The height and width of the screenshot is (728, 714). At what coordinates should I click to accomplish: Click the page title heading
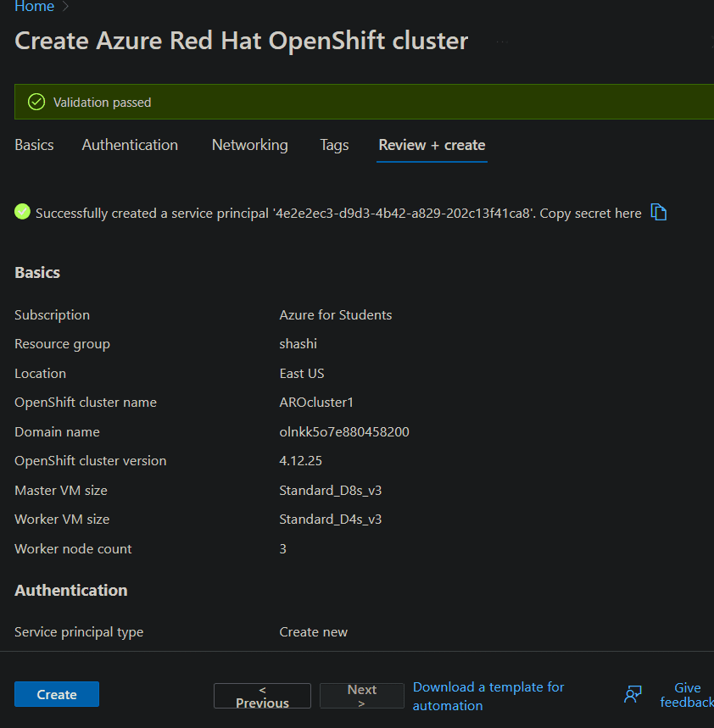click(x=241, y=41)
